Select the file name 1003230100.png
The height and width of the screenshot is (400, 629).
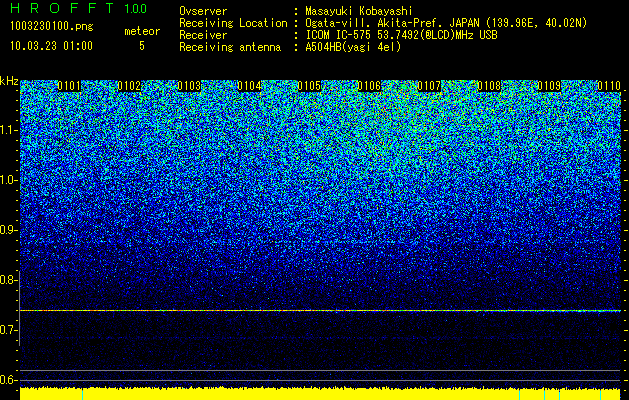click(x=52, y=27)
